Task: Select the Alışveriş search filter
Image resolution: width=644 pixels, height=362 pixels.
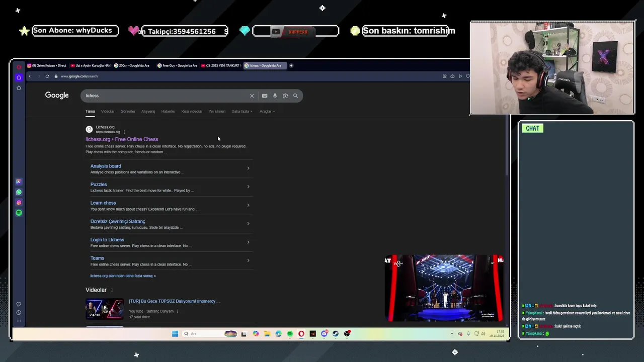Action: pyautogui.click(x=148, y=111)
